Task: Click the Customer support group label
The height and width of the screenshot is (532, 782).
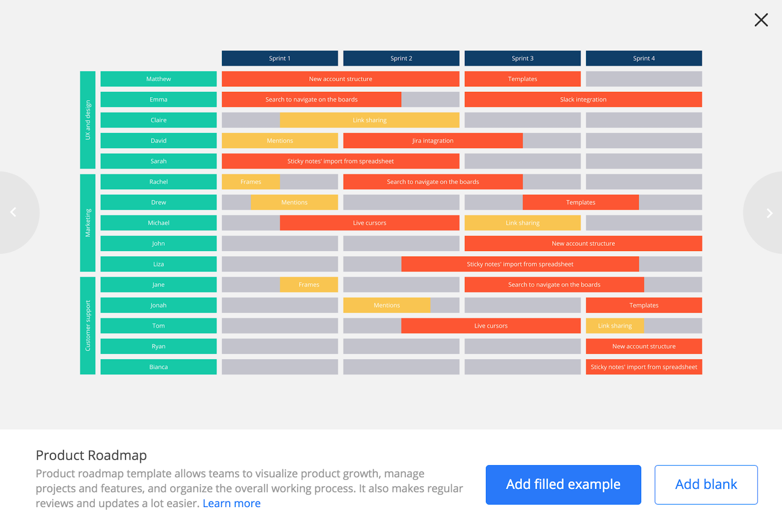Action: click(x=87, y=325)
